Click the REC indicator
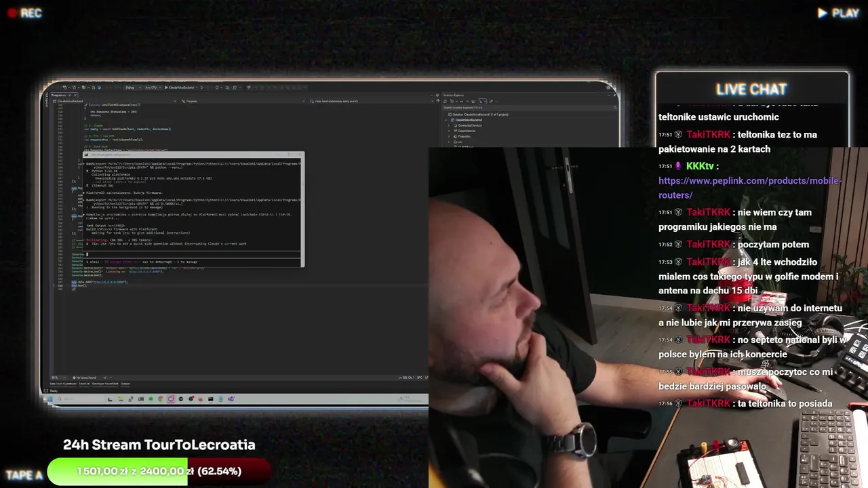 24,13
